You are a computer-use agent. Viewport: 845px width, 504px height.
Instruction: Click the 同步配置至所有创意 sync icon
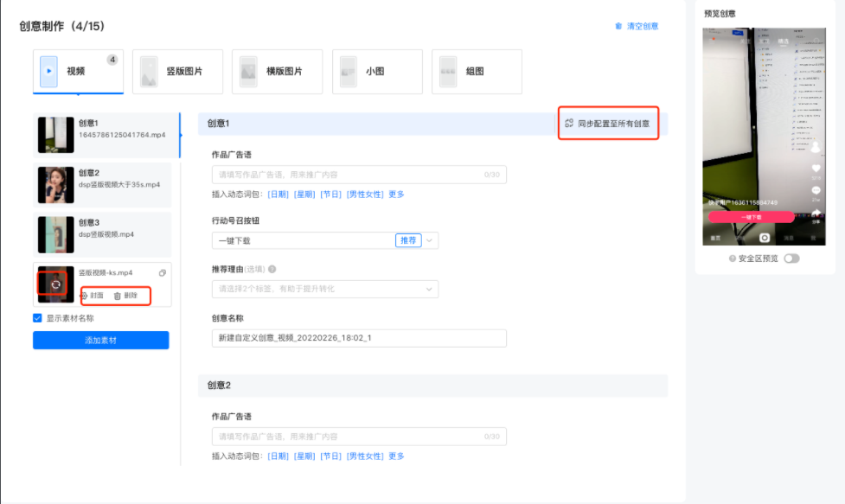tap(567, 123)
